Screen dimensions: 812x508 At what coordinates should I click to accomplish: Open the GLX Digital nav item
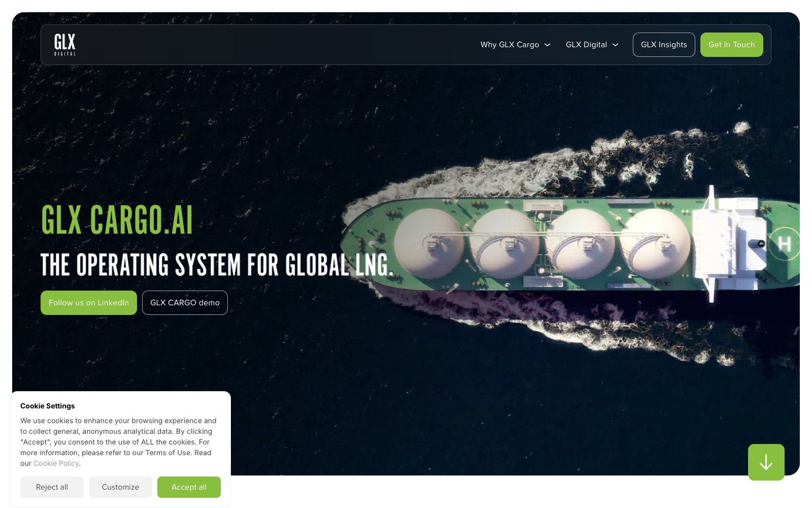[586, 45]
